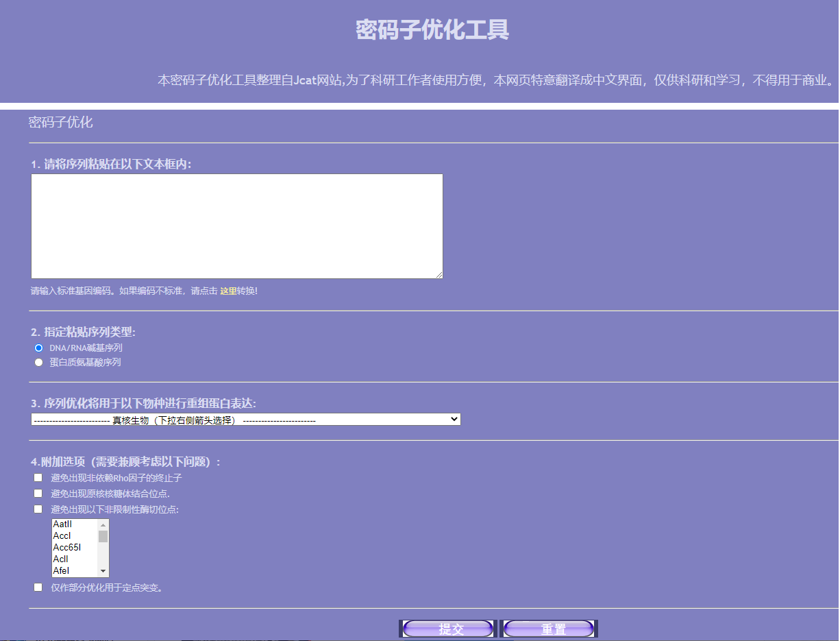Click the sequence paste text area
This screenshot has width=840, height=641.
pyautogui.click(x=236, y=226)
